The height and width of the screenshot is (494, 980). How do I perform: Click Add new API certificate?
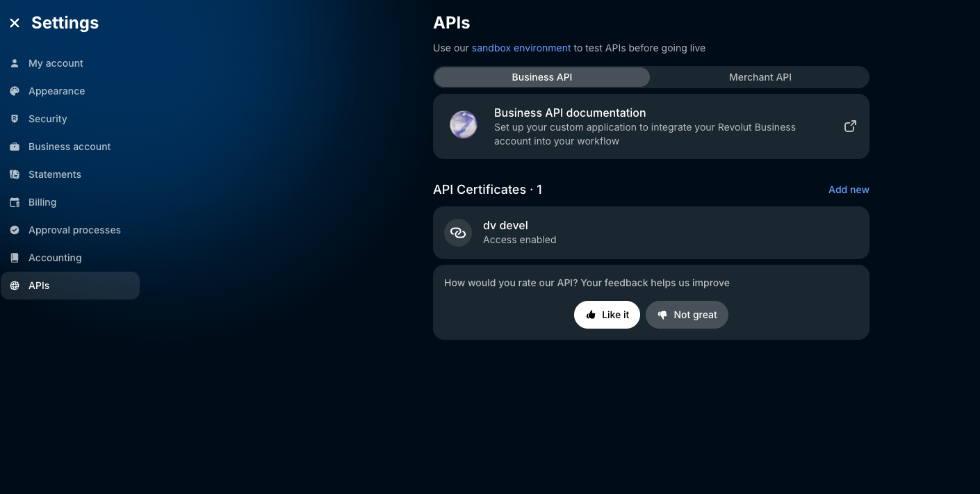[x=849, y=190]
